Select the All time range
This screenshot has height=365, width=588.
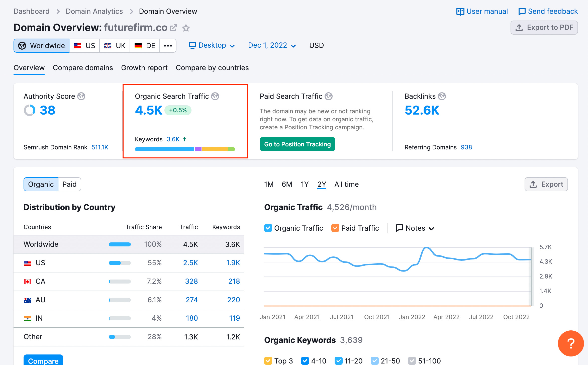(347, 184)
